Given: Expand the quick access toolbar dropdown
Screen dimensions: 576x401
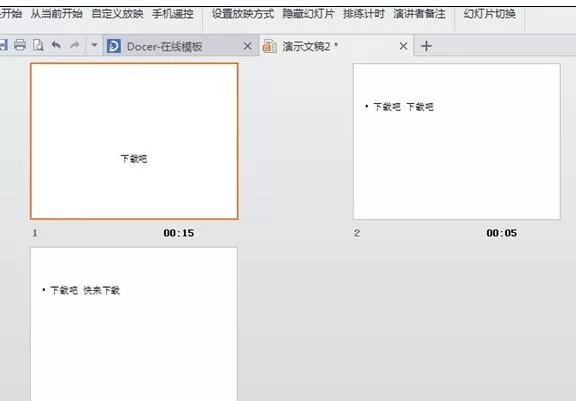Looking at the screenshot, I should (94, 45).
